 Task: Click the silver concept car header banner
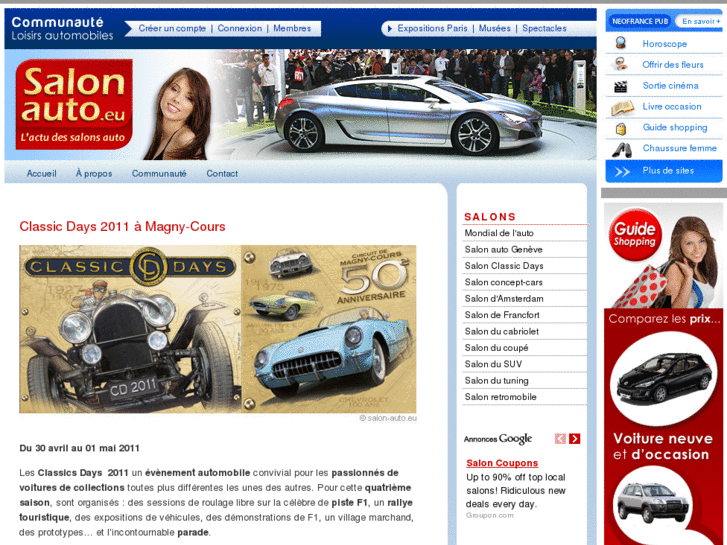coord(408,114)
